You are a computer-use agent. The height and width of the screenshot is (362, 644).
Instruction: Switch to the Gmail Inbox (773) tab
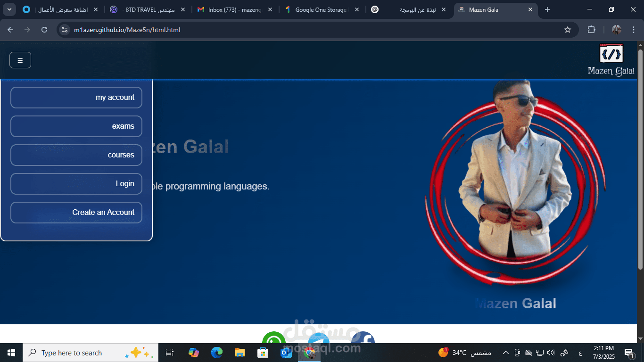coord(234,9)
